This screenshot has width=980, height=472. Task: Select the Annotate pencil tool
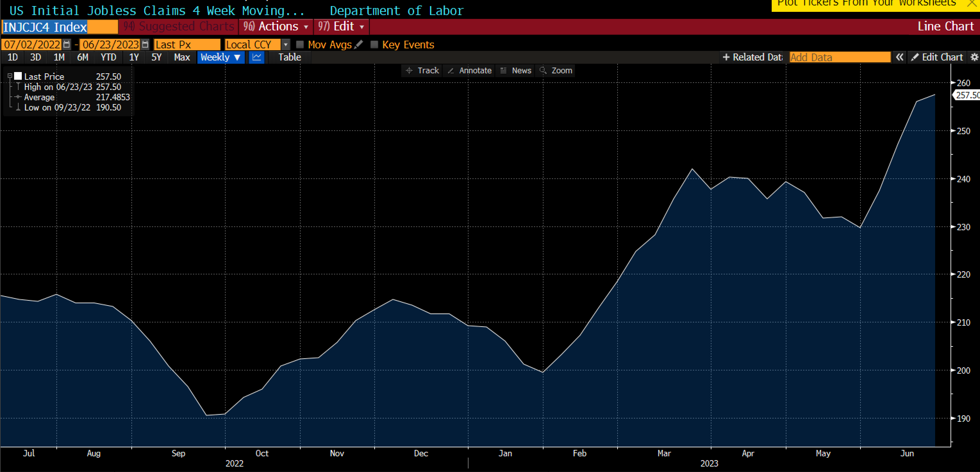469,71
